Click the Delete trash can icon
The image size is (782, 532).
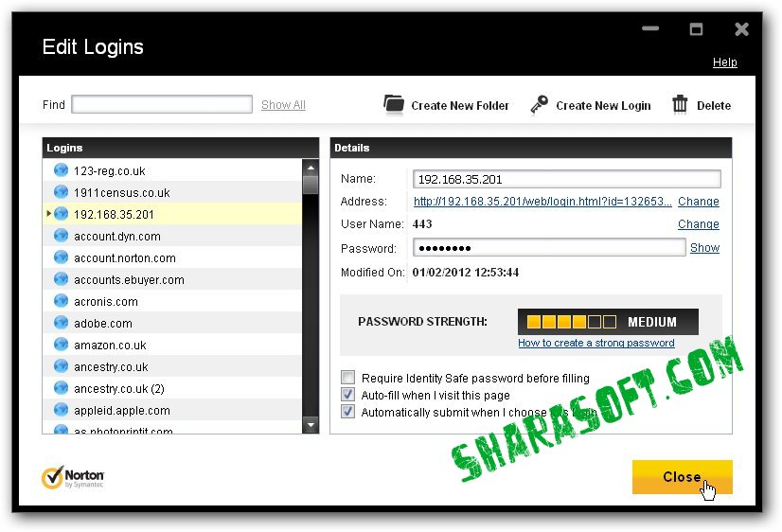point(680,104)
